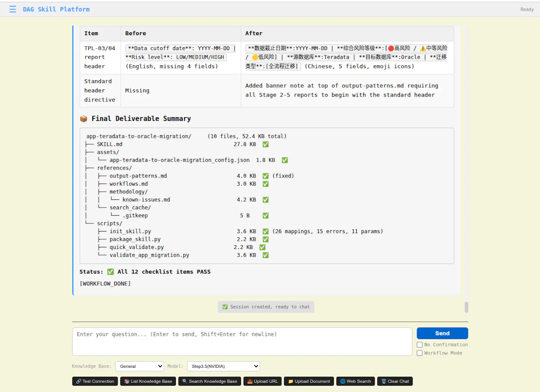Click the folder icon on Upload Document
540x392 pixels.
coord(291,381)
